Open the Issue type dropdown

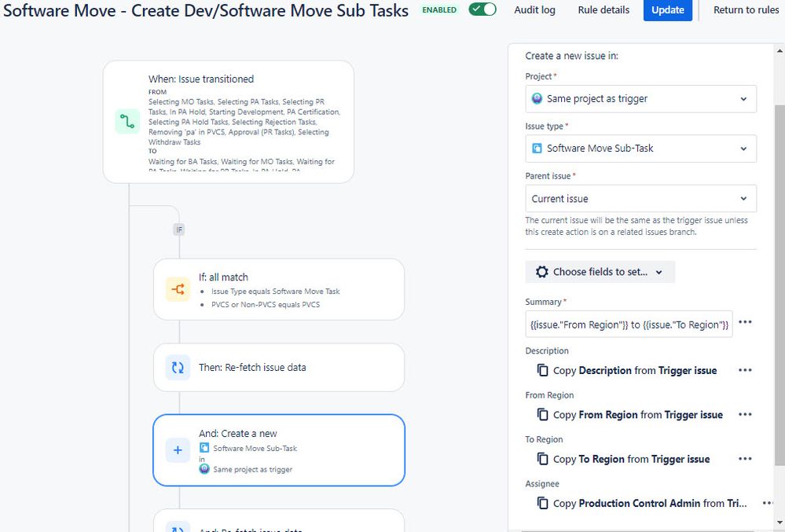[641, 149]
